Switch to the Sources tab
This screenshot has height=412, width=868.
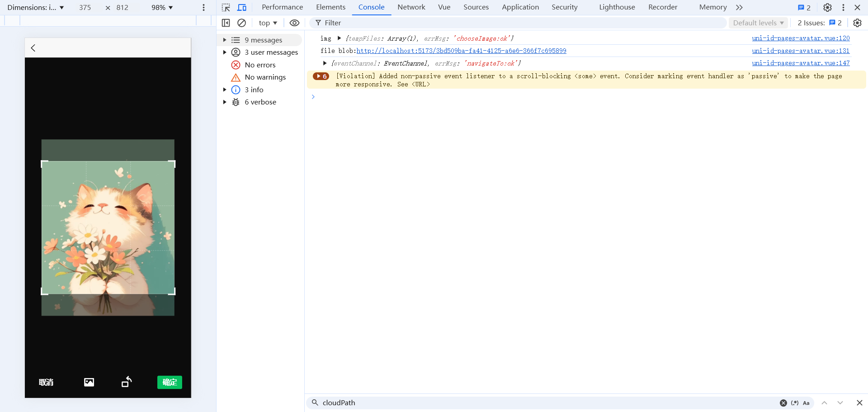point(476,7)
